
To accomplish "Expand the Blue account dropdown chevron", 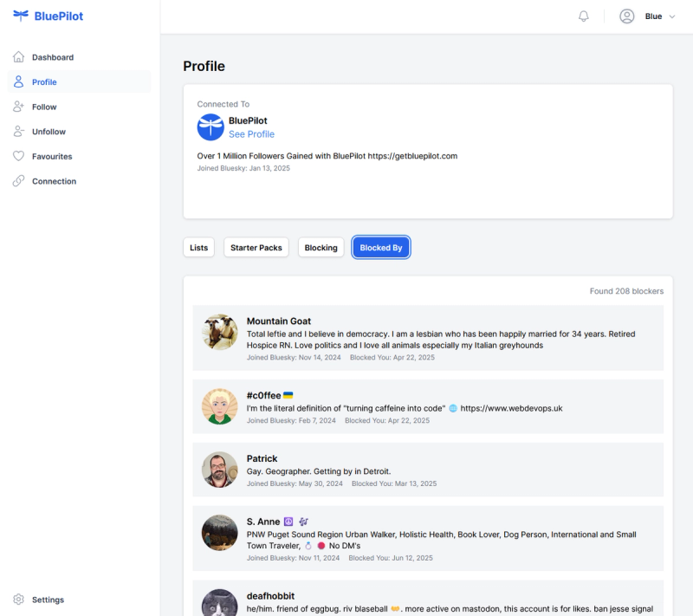I will click(672, 16).
